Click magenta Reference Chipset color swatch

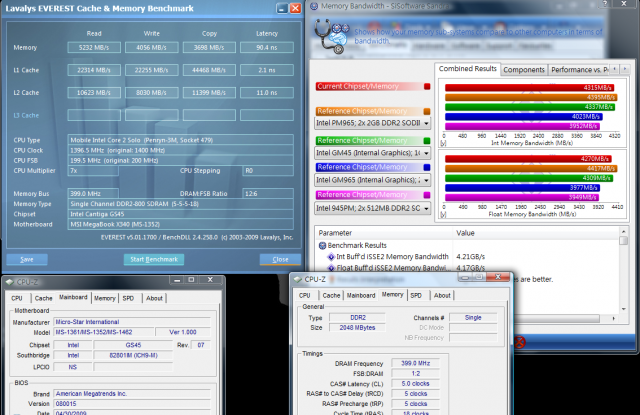click(427, 195)
